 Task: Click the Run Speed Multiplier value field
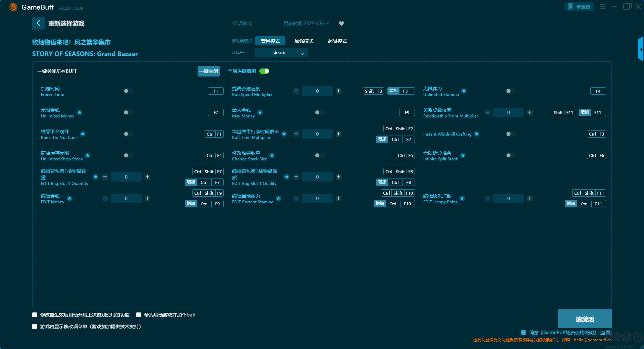pos(317,91)
